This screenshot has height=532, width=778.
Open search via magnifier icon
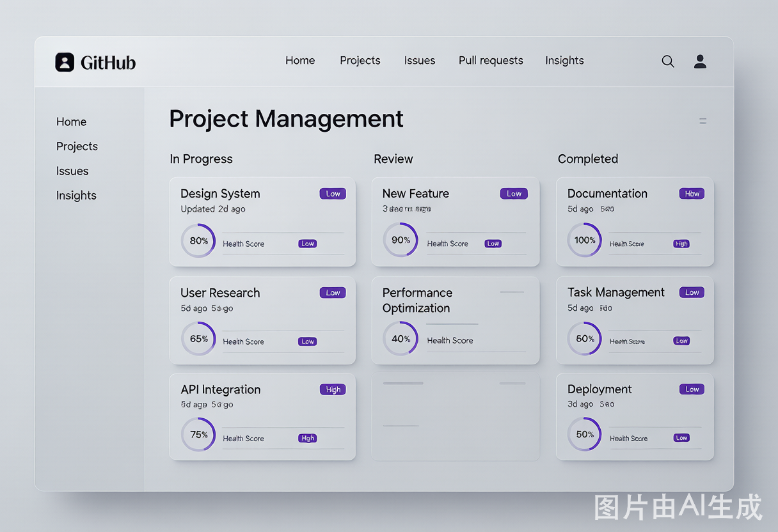tap(668, 61)
